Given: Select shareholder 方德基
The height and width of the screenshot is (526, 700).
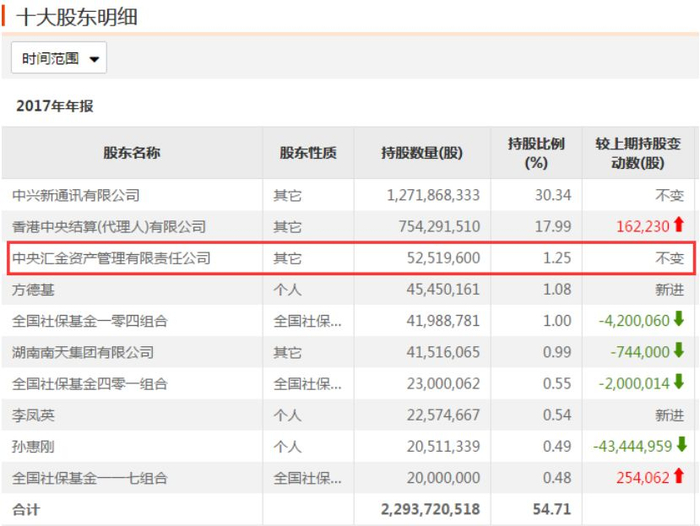Looking at the screenshot, I should pos(33,290).
